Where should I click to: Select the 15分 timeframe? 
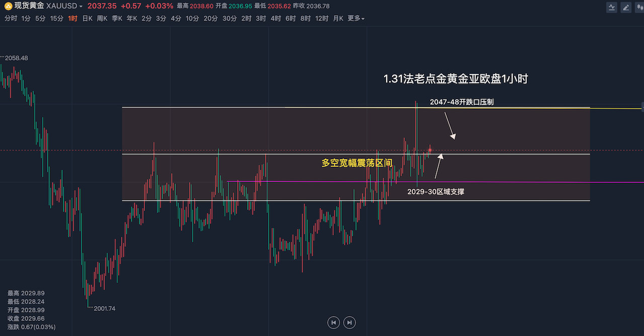(57, 18)
